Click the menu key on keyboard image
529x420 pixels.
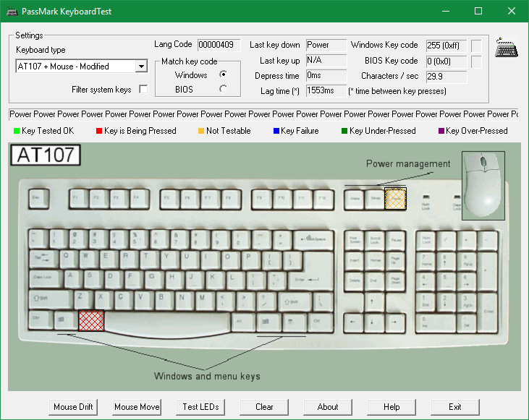(x=294, y=322)
